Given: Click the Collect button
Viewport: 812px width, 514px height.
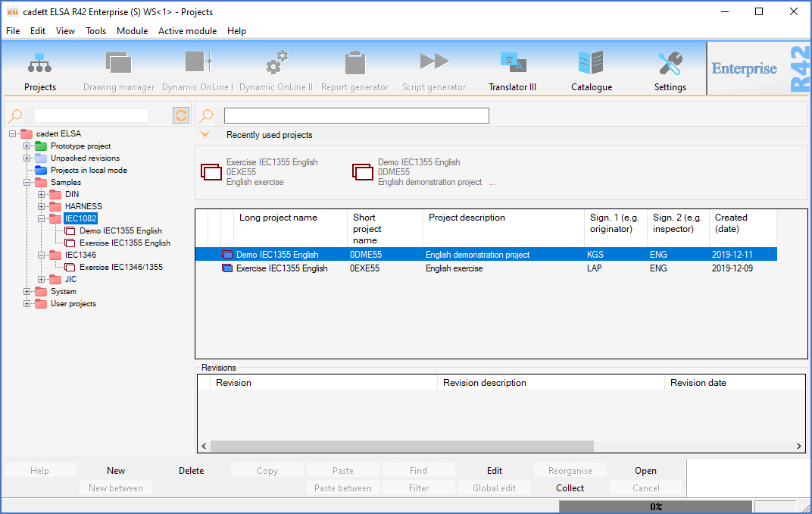Looking at the screenshot, I should tap(570, 488).
